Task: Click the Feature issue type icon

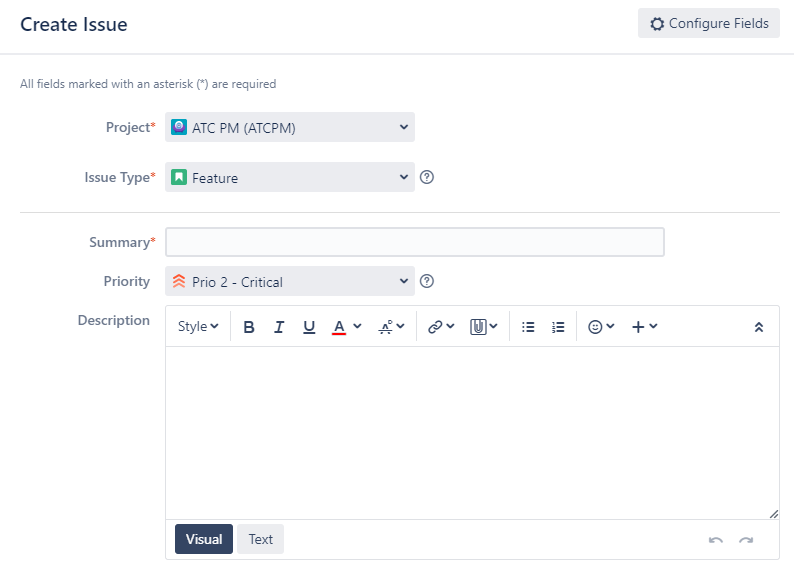Action: 179,177
